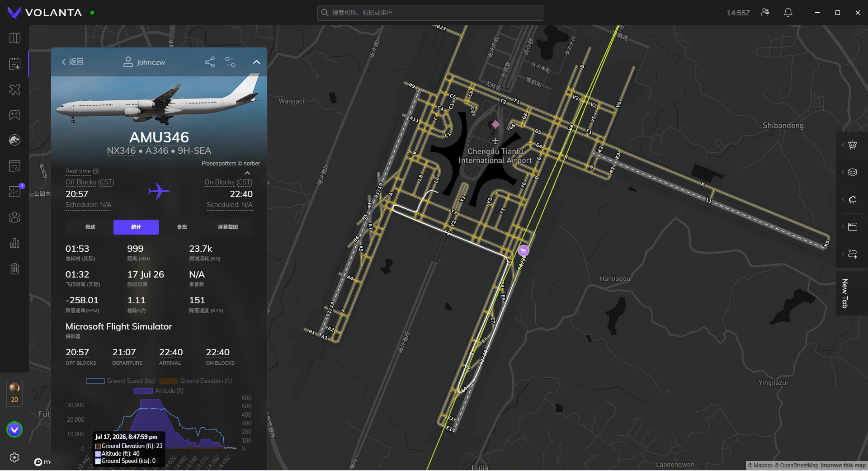The width and height of the screenshot is (868, 471).
Task: Switch to the 屏幕截图 screenshots tab
Action: (228, 227)
